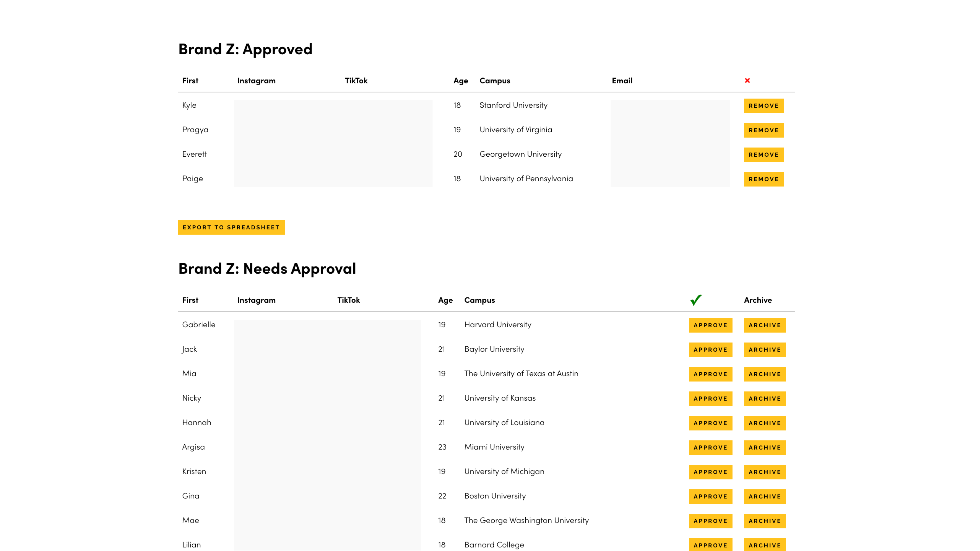The width and height of the screenshot is (980, 551).
Task: Select the name 'Gabrielle' in Needs Approval table
Action: click(199, 325)
